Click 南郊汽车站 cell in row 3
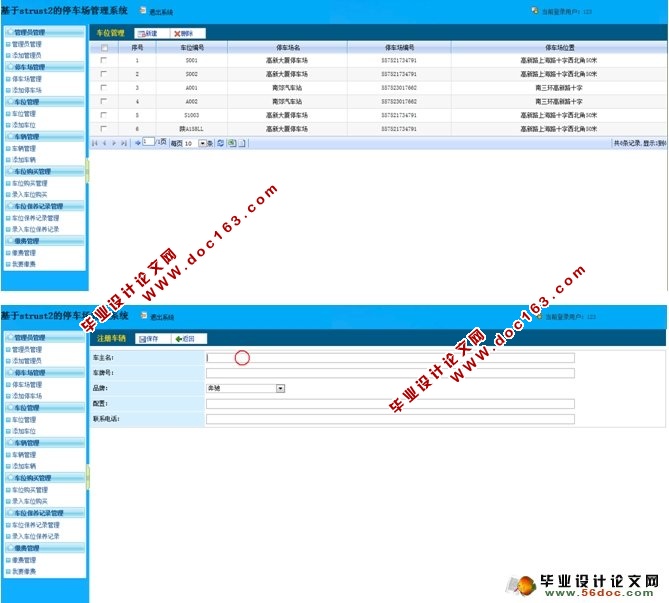This screenshot has height=603, width=669. pyautogui.click(x=287, y=88)
